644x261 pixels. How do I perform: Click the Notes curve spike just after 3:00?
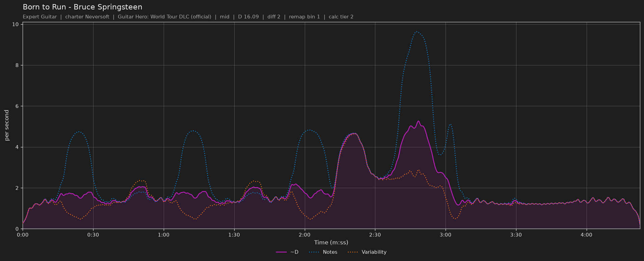coord(450,124)
